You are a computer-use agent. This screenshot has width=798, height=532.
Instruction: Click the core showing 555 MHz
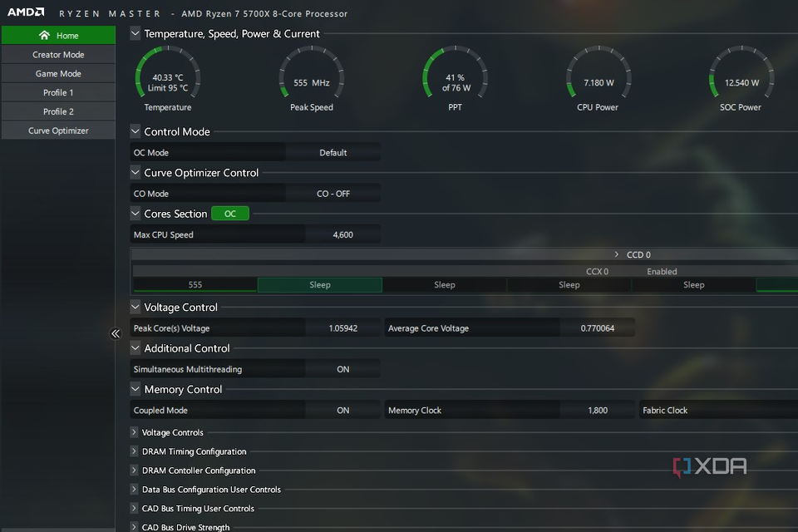[194, 284]
